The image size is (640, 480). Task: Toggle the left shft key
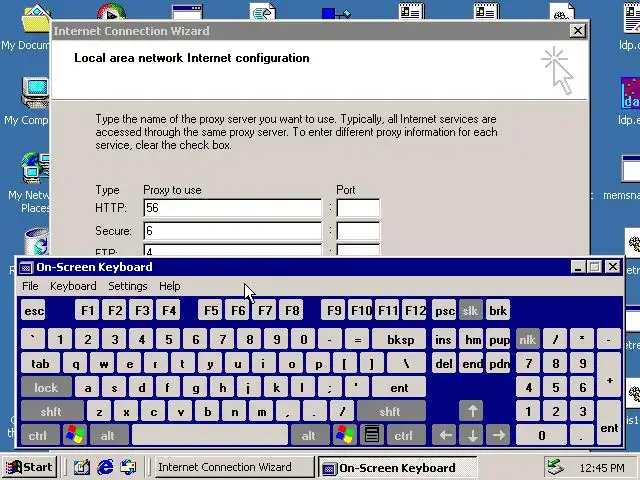coord(52,411)
